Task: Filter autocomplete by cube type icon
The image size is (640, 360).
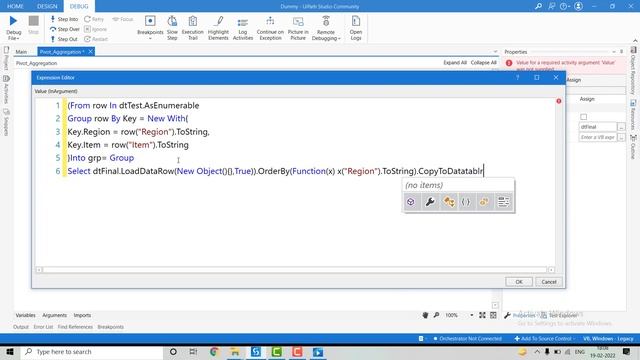Action: [411, 202]
